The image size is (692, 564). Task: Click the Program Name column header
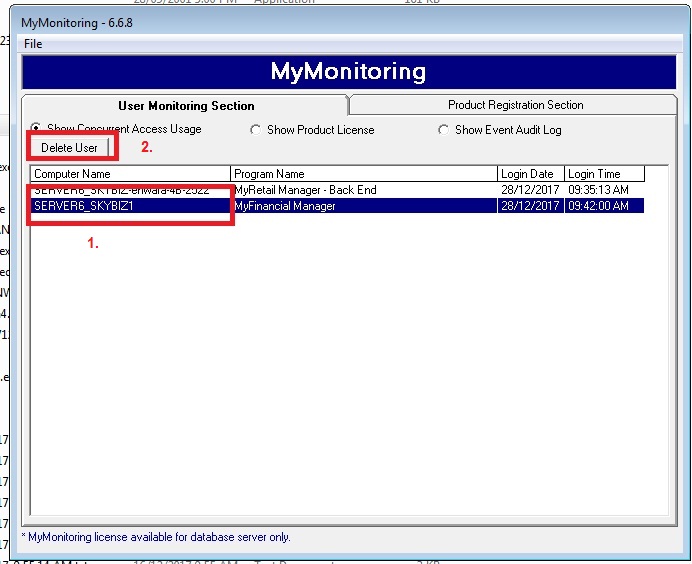364,174
